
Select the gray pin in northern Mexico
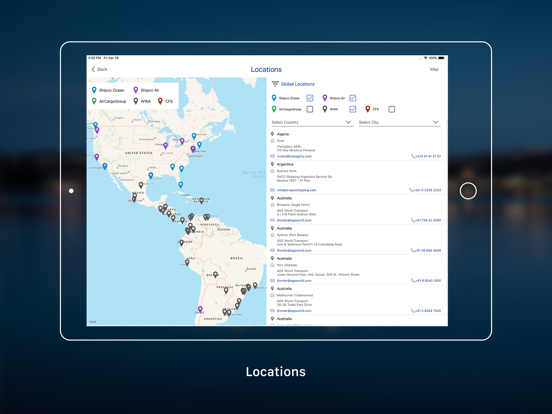pos(141,185)
